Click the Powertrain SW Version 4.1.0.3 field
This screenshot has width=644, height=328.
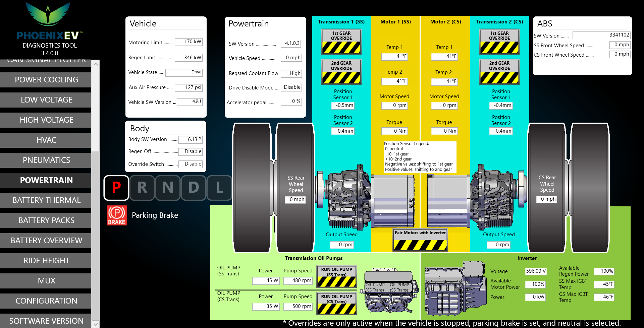(290, 44)
